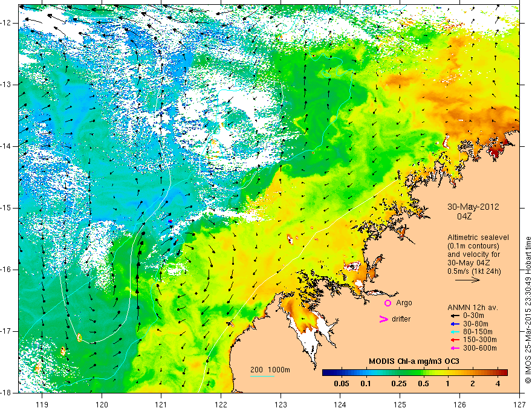Click the "0.5m/s (1kt 24h)" text
The image size is (532, 411).
474,271
